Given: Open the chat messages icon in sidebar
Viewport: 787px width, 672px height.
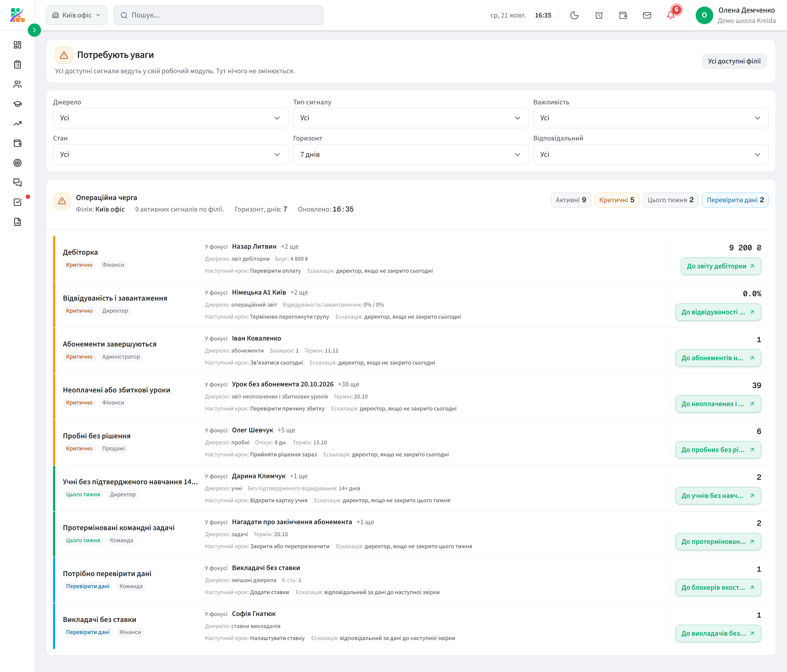Looking at the screenshot, I should pyautogui.click(x=17, y=183).
